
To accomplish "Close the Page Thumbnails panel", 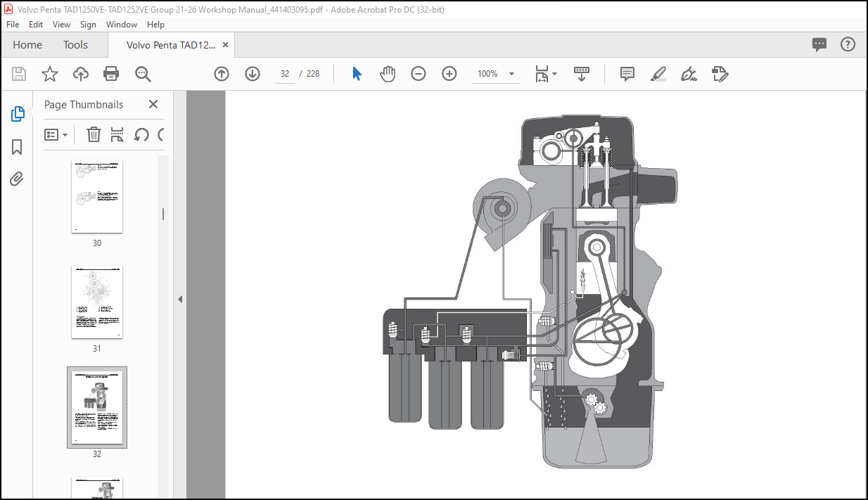I will pyautogui.click(x=153, y=104).
